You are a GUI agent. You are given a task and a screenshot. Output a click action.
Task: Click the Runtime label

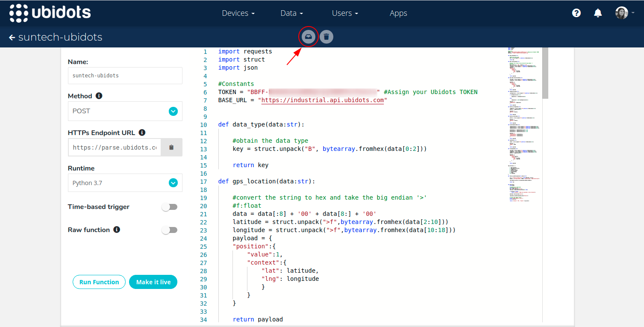tap(81, 168)
